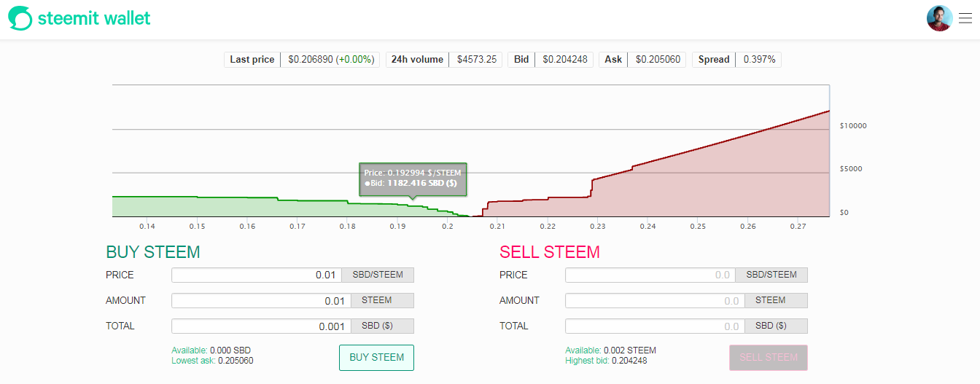
Task: Focus the Buy Steem total input field
Action: 261,326
